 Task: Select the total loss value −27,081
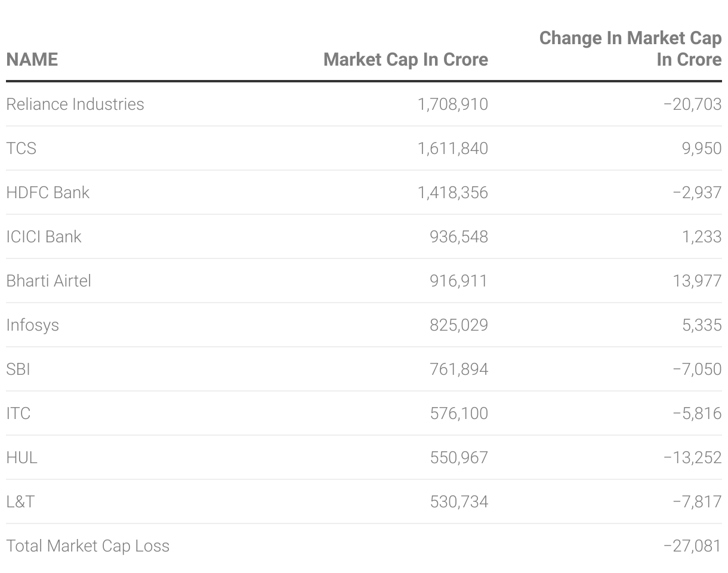click(x=692, y=546)
